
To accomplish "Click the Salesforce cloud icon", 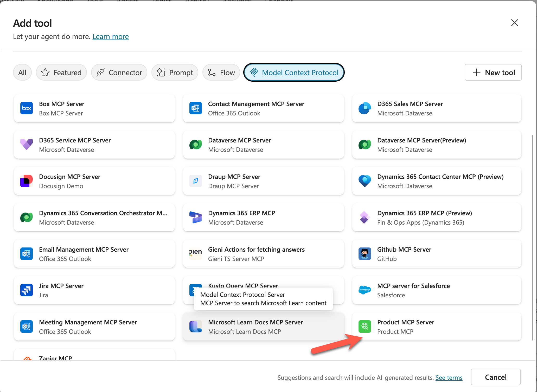I will 365,290.
